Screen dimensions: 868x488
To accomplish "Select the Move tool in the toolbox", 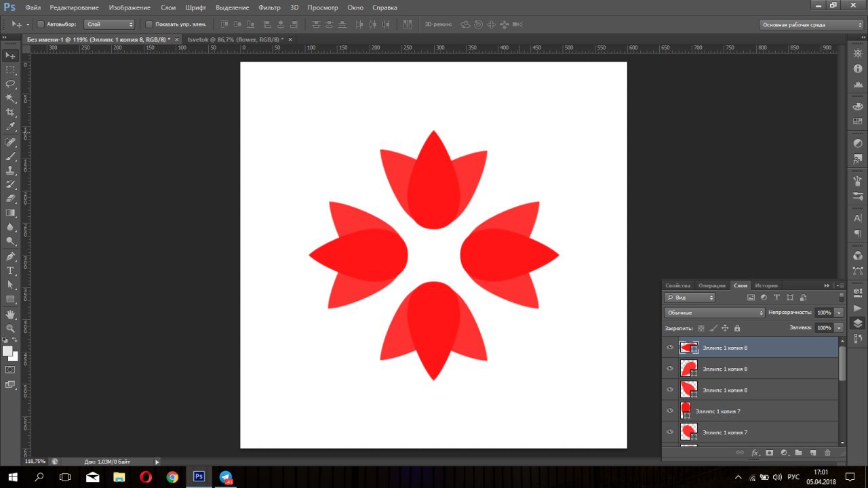I will [10, 56].
